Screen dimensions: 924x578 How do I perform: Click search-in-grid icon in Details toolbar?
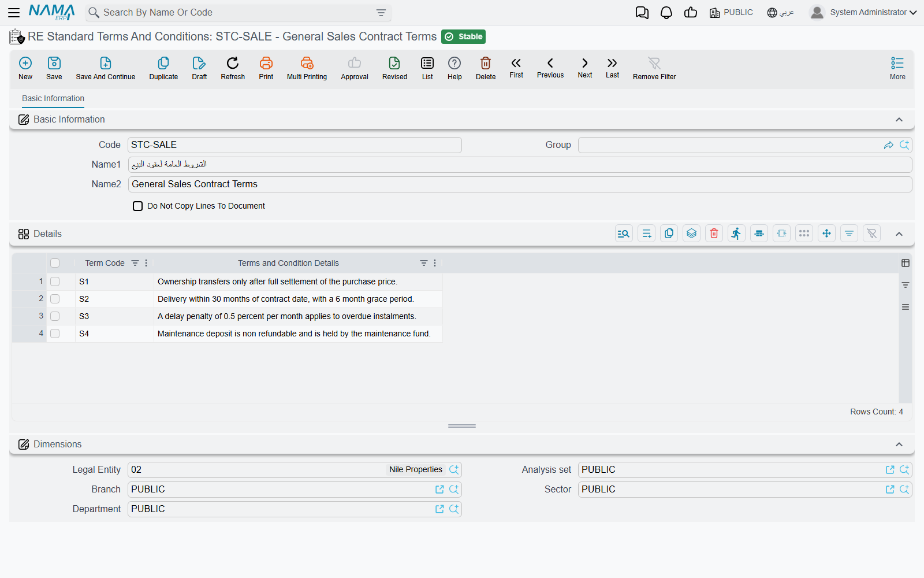(x=624, y=234)
